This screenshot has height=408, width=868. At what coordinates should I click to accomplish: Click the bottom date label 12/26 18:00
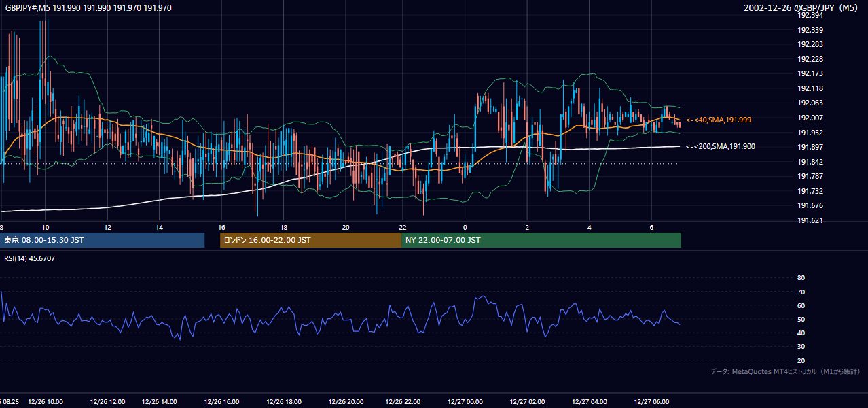pyautogui.click(x=285, y=402)
